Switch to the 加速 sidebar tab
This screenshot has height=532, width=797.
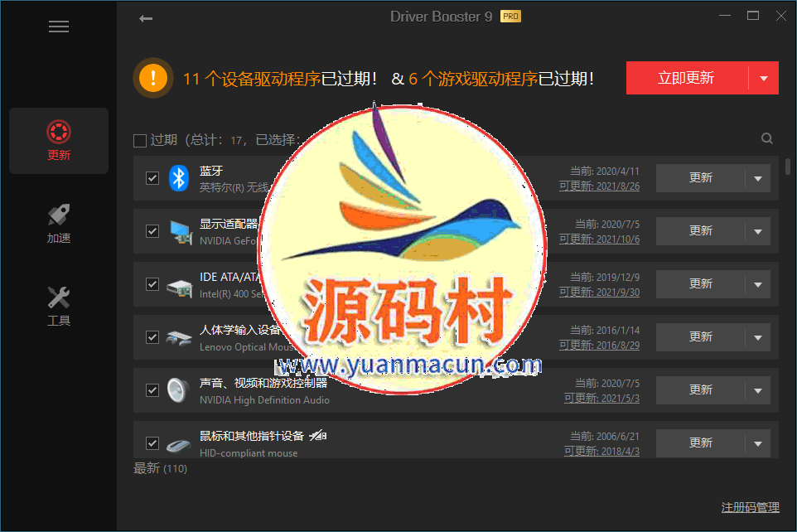point(59,224)
